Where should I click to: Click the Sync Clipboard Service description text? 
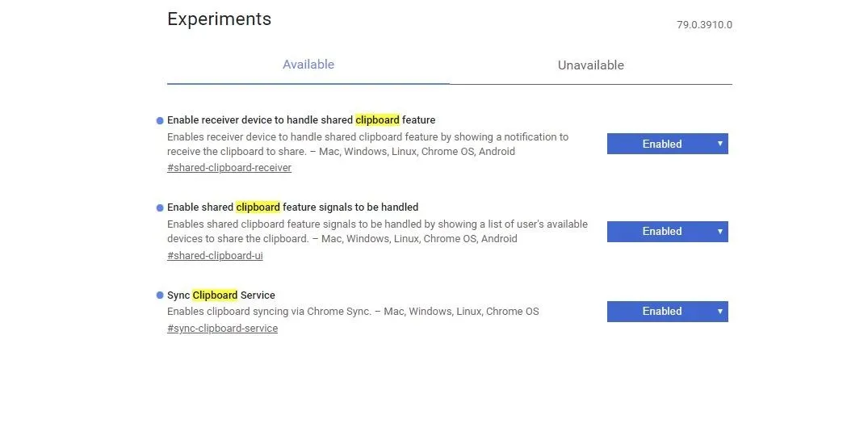coord(353,312)
